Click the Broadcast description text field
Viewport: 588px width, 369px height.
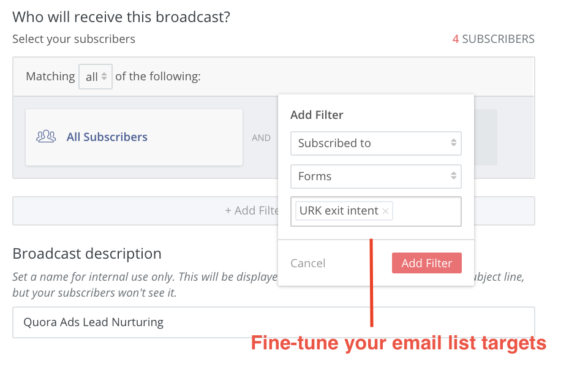(274, 322)
